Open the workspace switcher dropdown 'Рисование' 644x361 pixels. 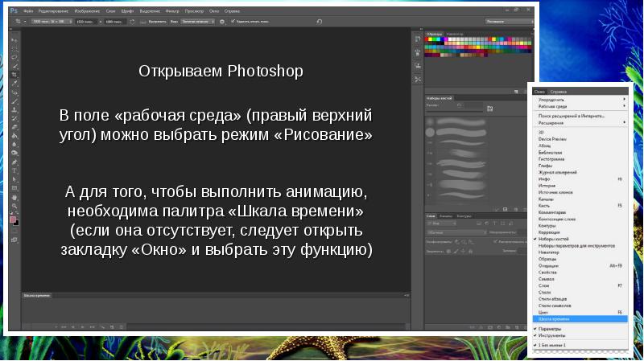510,22
